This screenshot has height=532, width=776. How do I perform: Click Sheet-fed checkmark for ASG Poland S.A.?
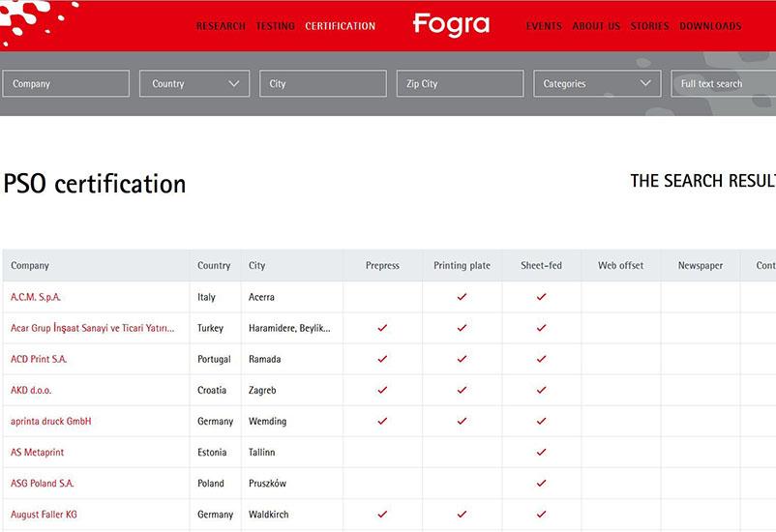point(541,483)
